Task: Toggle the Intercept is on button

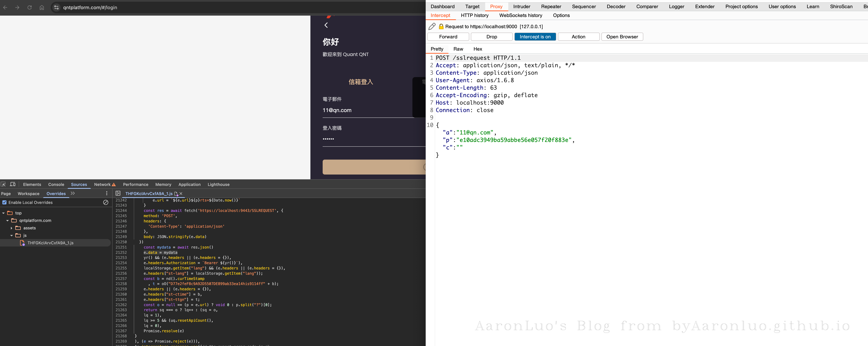Action: (535, 37)
